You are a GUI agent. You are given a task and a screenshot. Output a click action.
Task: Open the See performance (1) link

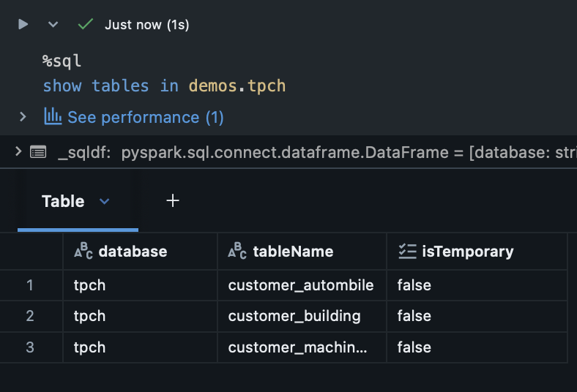[x=145, y=117]
